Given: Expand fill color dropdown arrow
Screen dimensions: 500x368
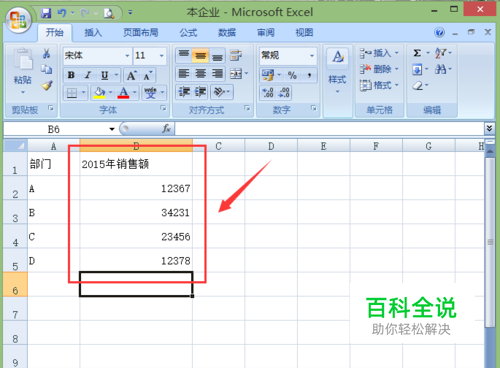Looking at the screenshot, I should pyautogui.click(x=110, y=93).
